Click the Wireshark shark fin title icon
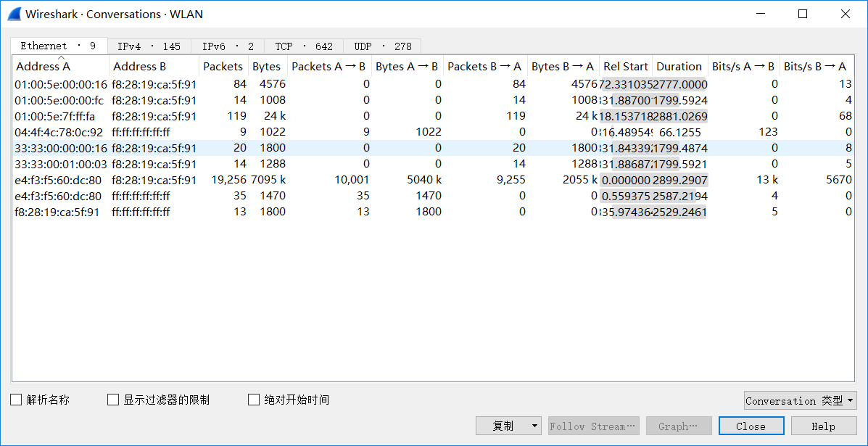The height and width of the screenshot is (446, 868). pos(14,14)
